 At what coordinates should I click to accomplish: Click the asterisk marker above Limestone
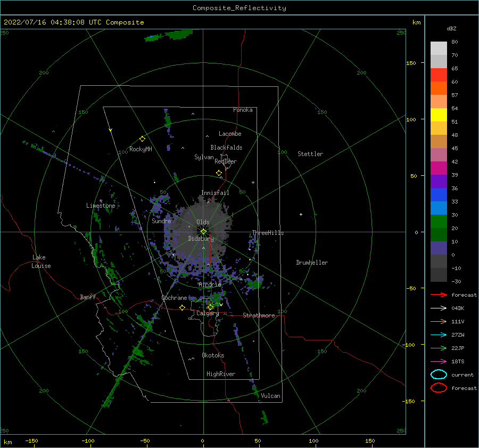pos(101,201)
